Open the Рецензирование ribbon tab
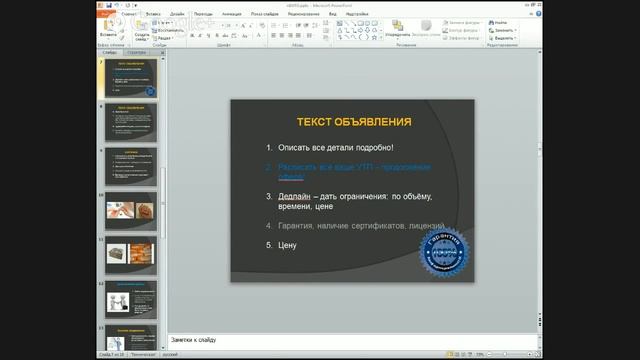 pyautogui.click(x=303, y=14)
